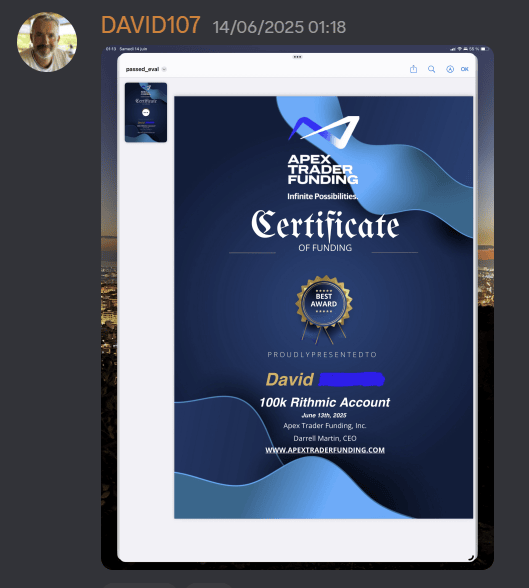Click the Wi-Fi icon in the iPad status bar

[x=459, y=49]
